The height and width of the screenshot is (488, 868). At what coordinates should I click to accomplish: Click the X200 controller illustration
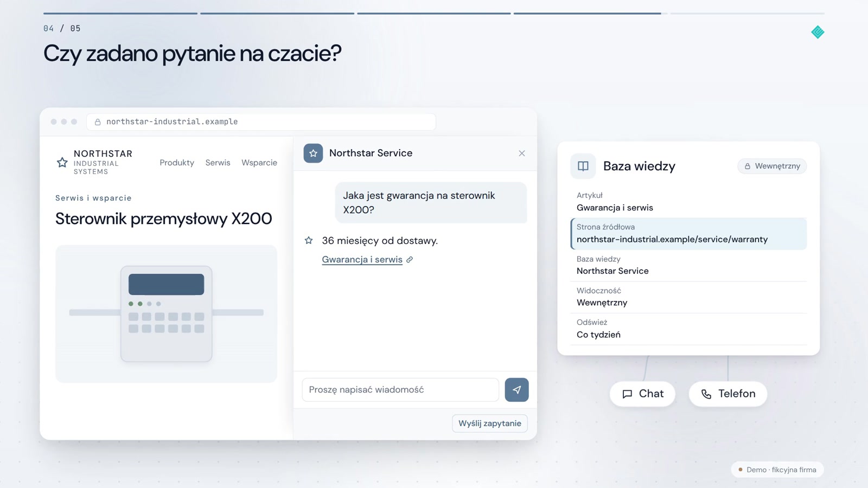tap(166, 314)
